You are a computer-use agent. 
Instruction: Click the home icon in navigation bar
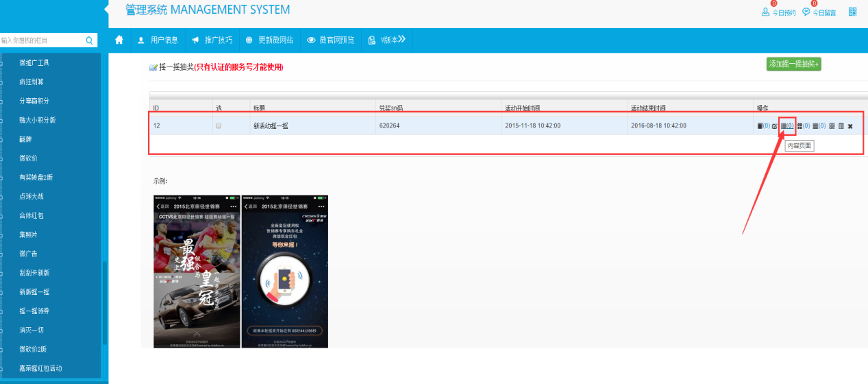119,40
